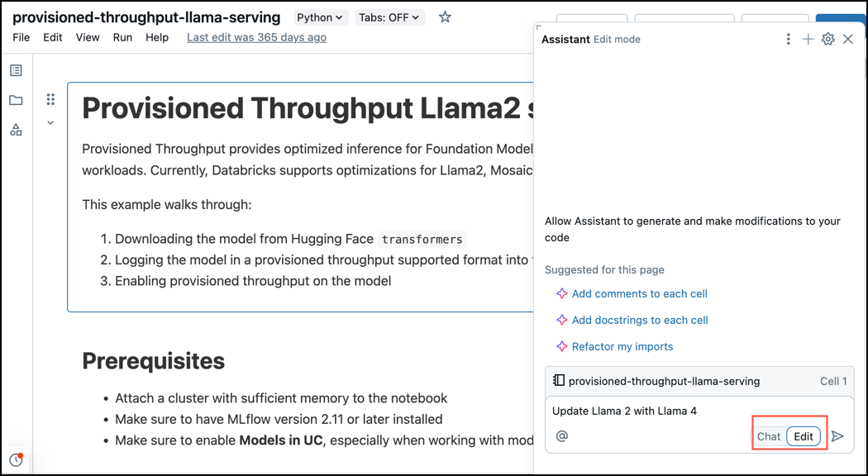This screenshot has height=476, width=868.
Task: Open the workspace folder browser icon
Action: coord(15,100)
